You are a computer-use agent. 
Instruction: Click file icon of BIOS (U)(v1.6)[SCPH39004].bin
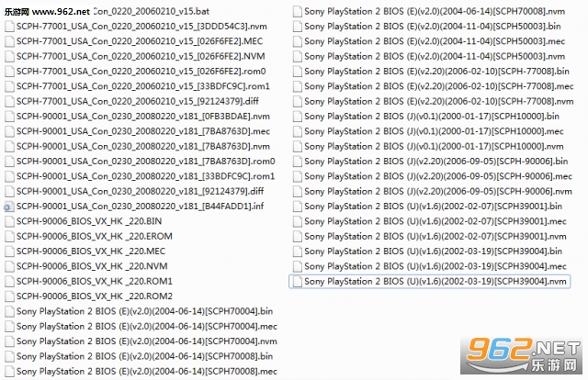click(298, 251)
